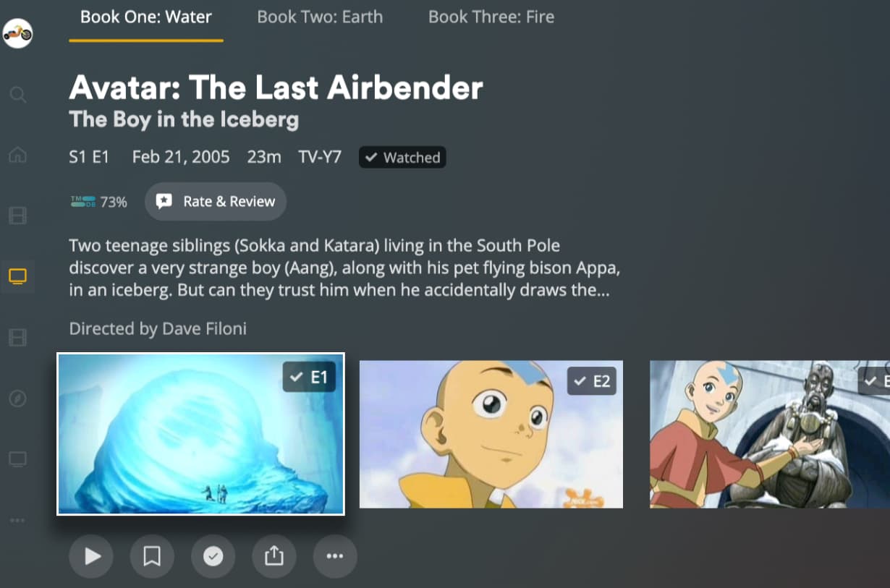Screen dimensions: 890x588
Task: Open the highlighted TV shows sidebar icon
Action: tap(18, 276)
